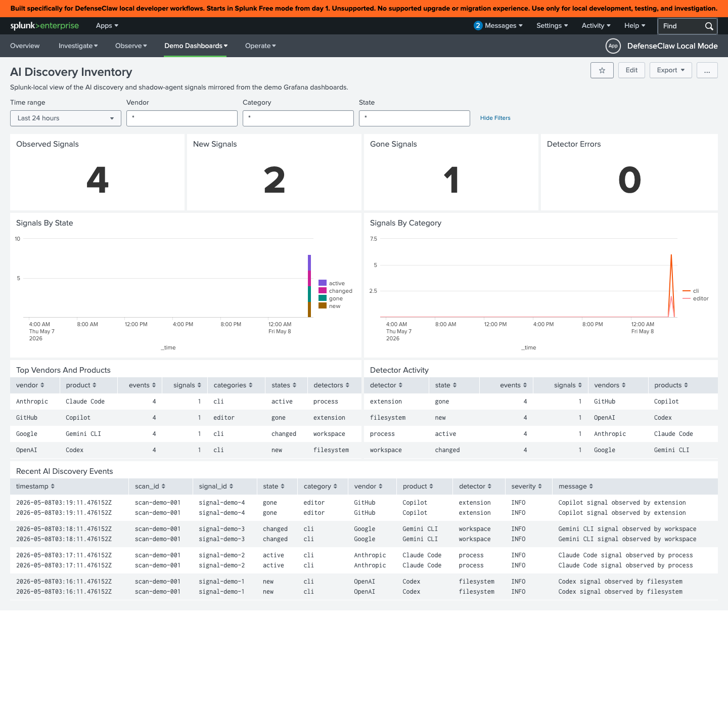Select the Anthropic row in Top Vendors

pos(186,402)
